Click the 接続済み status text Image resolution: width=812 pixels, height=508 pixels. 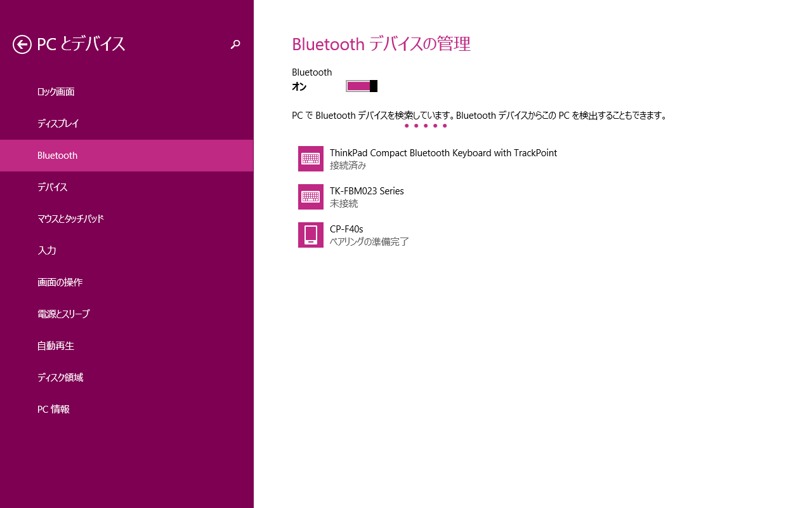coord(348,166)
